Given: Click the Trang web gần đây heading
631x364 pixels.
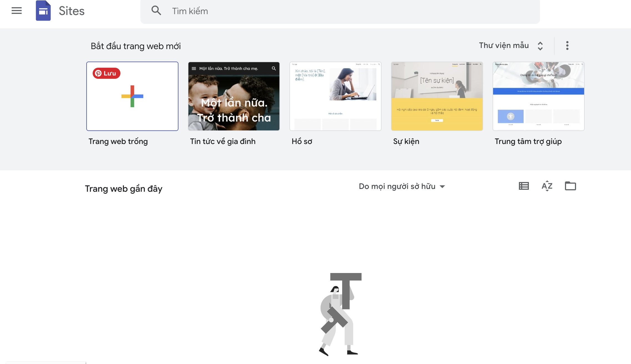Looking at the screenshot, I should pos(124,189).
